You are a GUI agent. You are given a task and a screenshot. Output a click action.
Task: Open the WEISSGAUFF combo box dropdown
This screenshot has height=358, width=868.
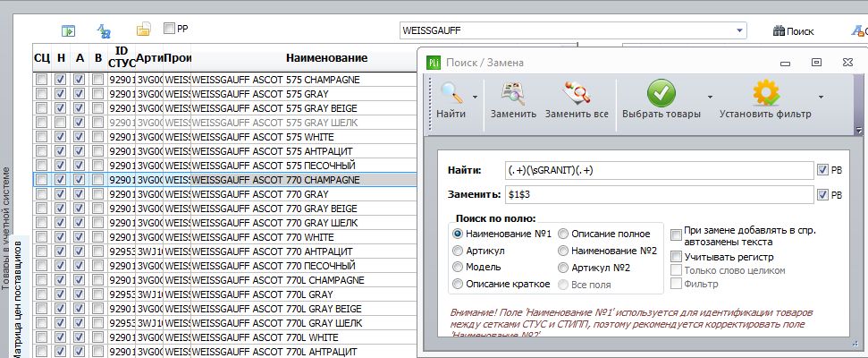pyautogui.click(x=739, y=30)
